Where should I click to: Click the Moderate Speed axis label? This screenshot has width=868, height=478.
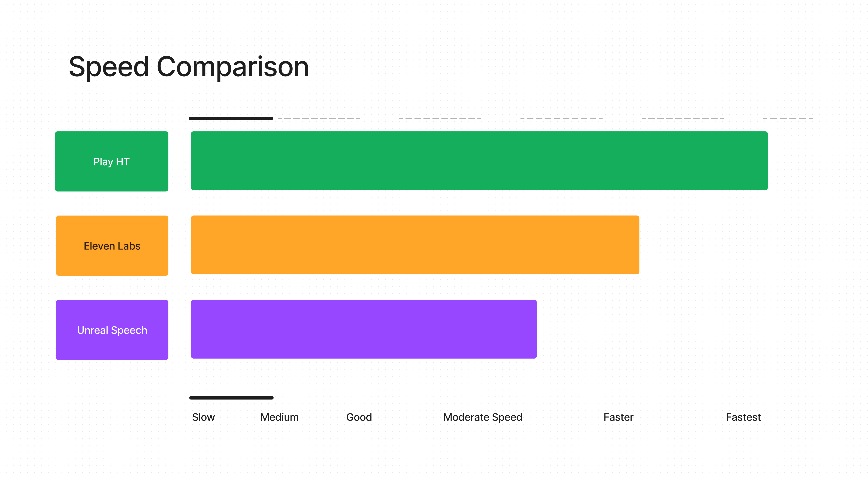pos(483,418)
